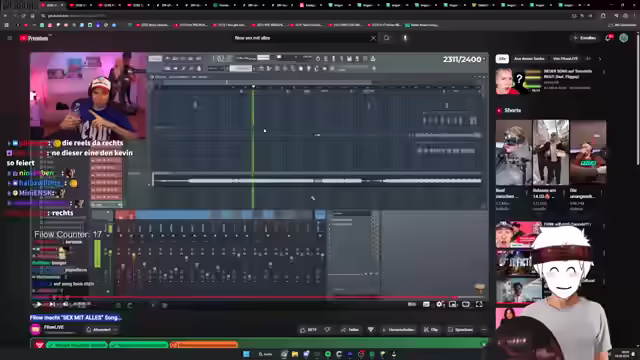Play the video with the play button
Screen dimensions: 640x360
click(38, 304)
